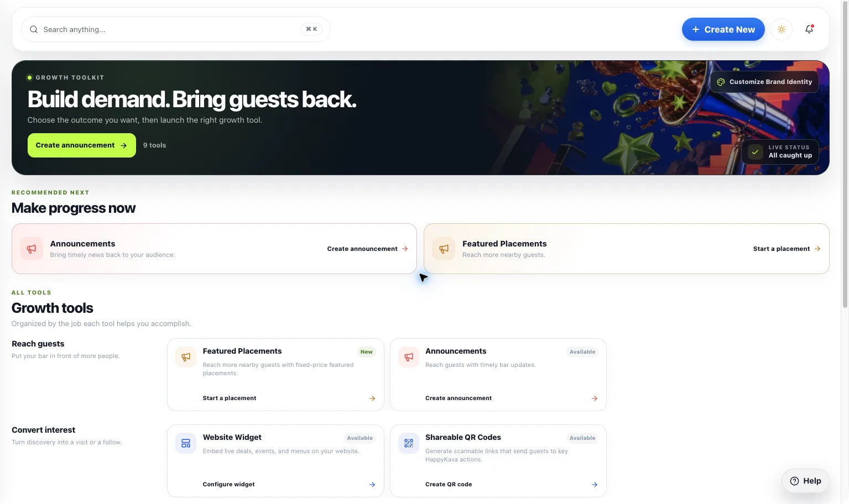The height and width of the screenshot is (504, 849).
Task: Click the orange arrow in the Featured Placements tool card
Action: (x=372, y=398)
